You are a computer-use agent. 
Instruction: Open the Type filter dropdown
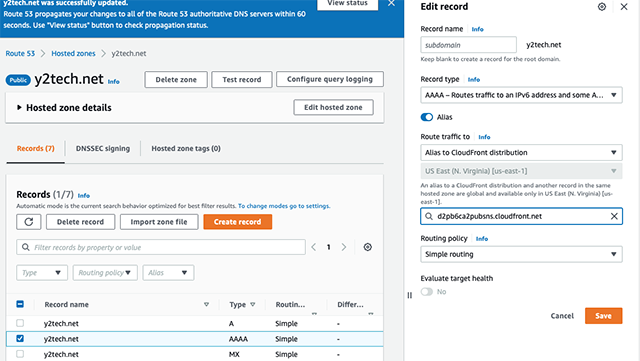(42, 273)
